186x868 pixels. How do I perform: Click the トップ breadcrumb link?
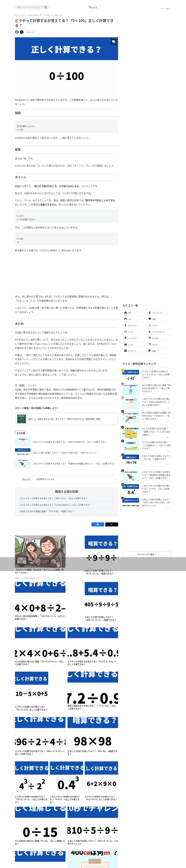(17, 15)
